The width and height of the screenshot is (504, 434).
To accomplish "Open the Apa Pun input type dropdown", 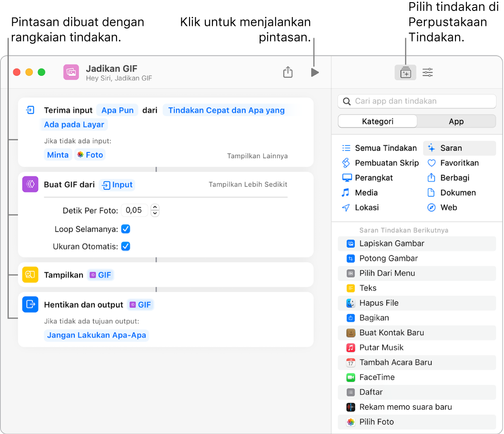I will pos(117,110).
